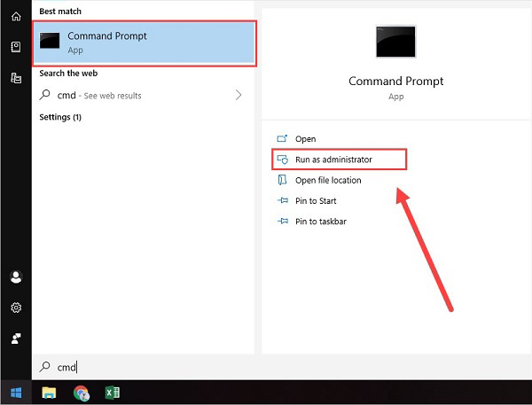Click the Command Prompt icon in best match
This screenshot has height=405, width=532.
coord(50,41)
